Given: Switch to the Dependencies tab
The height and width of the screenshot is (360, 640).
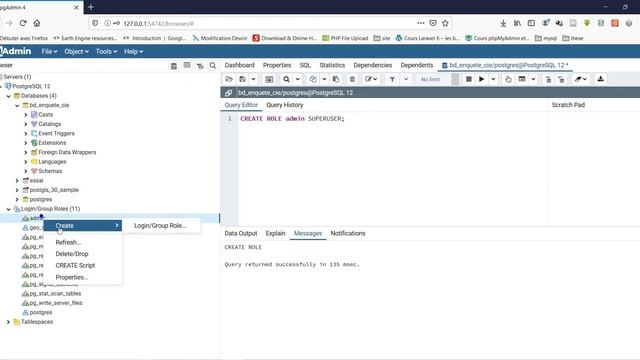Looking at the screenshot, I should click(x=373, y=65).
